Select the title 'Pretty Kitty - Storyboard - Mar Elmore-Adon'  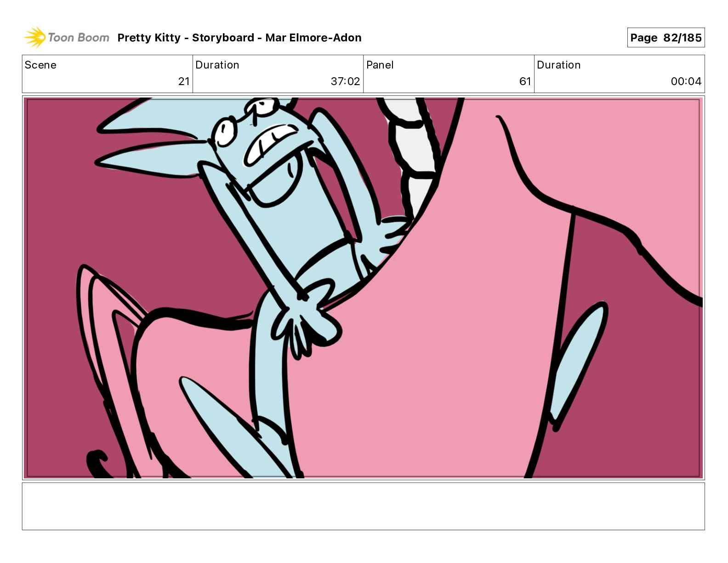pos(239,38)
